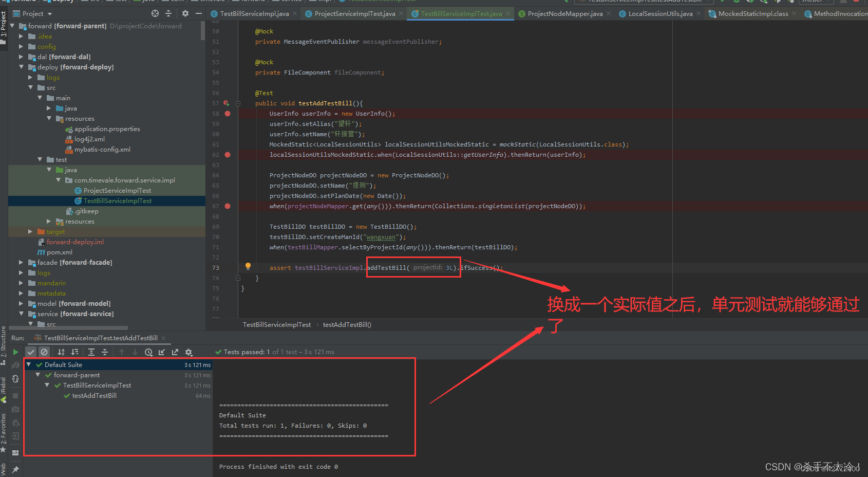Expand the facade [forward-facade] module
Image resolution: width=868 pixels, height=477 pixels.
[x=21, y=262]
